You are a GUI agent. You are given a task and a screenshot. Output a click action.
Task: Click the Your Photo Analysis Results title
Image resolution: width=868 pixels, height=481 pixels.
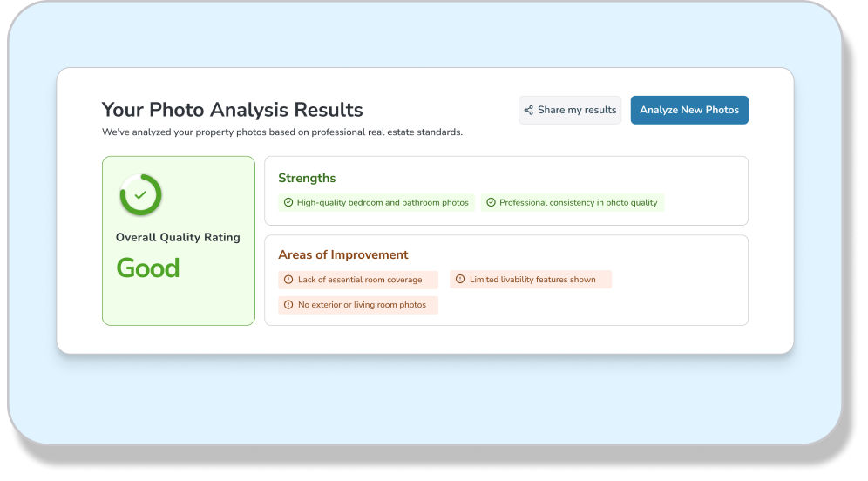(232, 110)
